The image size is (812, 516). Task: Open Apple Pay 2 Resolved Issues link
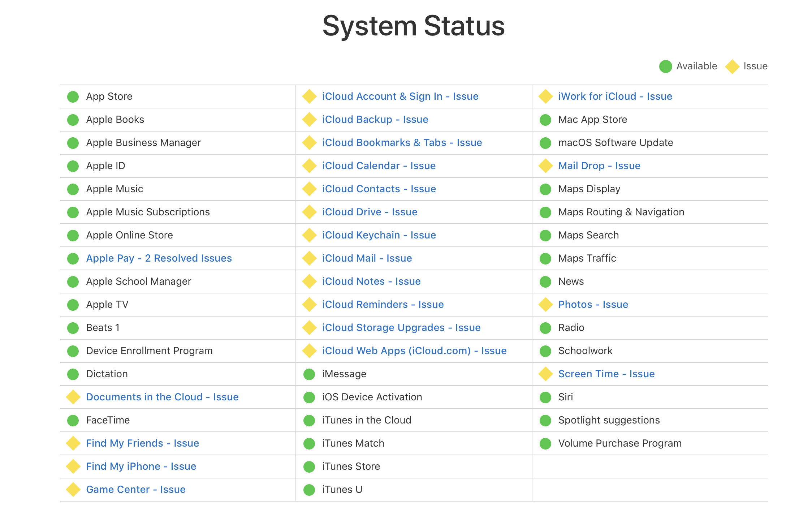tap(159, 258)
